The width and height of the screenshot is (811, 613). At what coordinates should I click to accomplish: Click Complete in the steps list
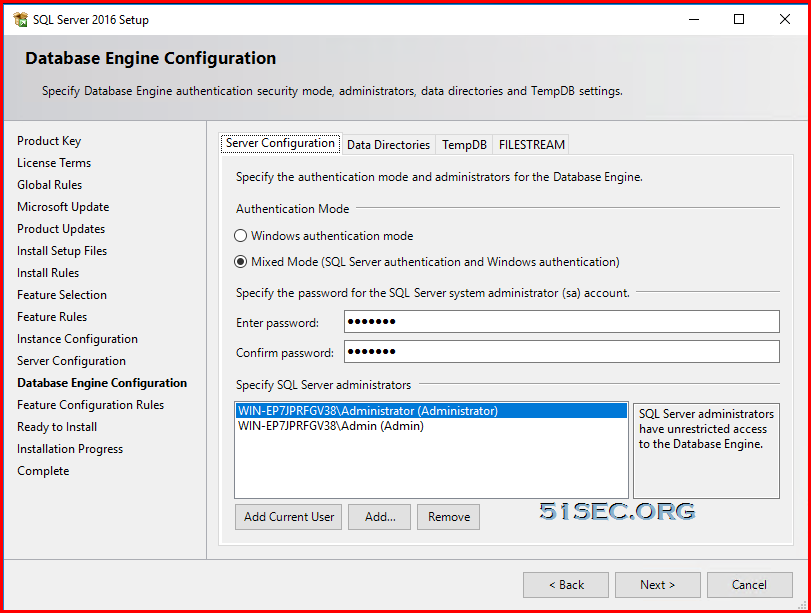pos(43,471)
